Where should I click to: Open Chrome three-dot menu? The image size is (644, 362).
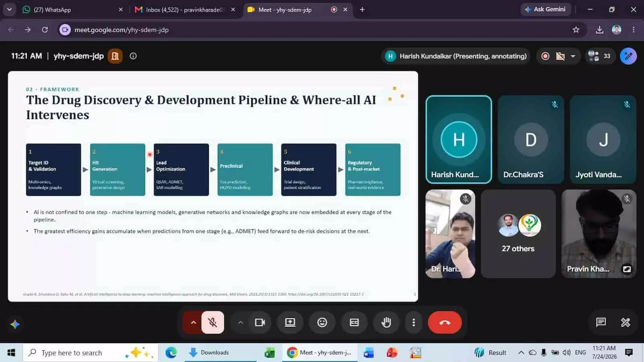[x=634, y=30]
